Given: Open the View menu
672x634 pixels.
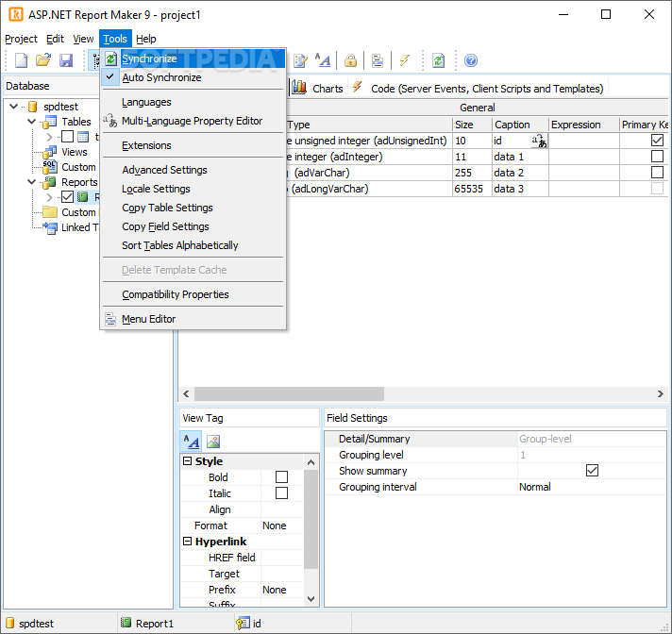Looking at the screenshot, I should 83,39.
